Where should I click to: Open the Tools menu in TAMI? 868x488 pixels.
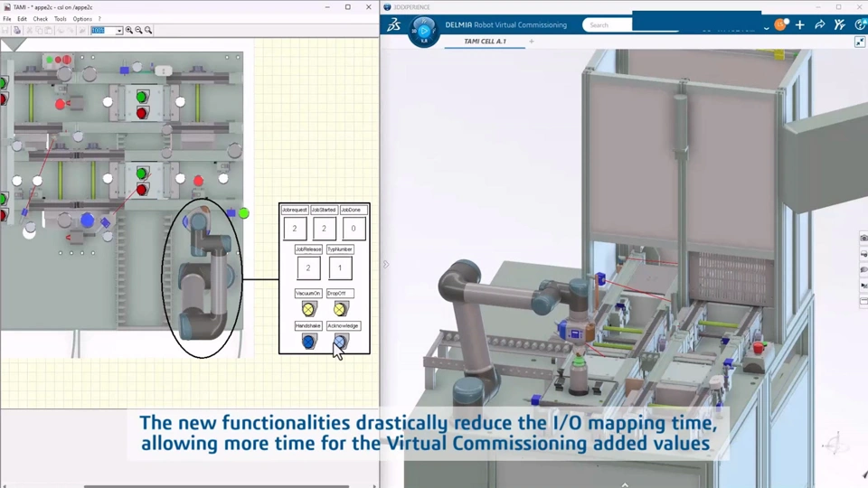point(61,19)
